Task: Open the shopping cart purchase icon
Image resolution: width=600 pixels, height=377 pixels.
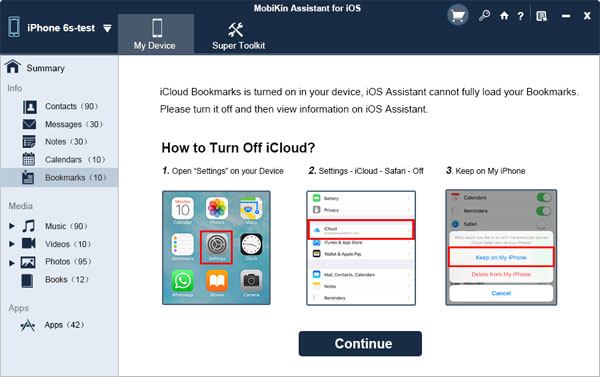Action: tap(458, 15)
